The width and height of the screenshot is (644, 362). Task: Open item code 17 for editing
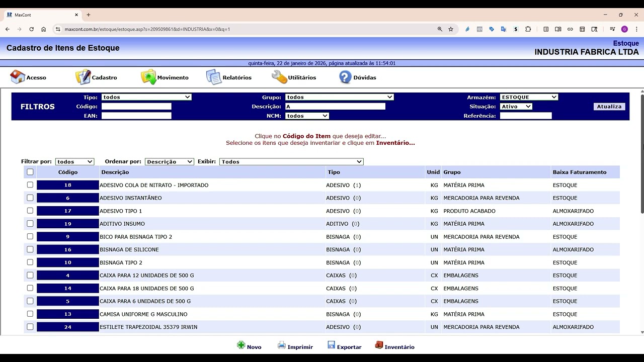tap(68, 211)
